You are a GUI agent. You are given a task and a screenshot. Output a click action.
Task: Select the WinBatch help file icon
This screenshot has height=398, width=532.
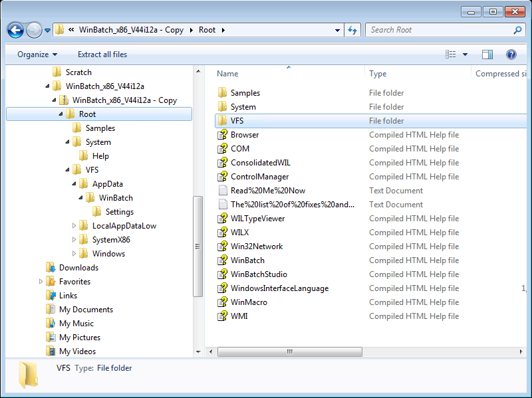223,260
